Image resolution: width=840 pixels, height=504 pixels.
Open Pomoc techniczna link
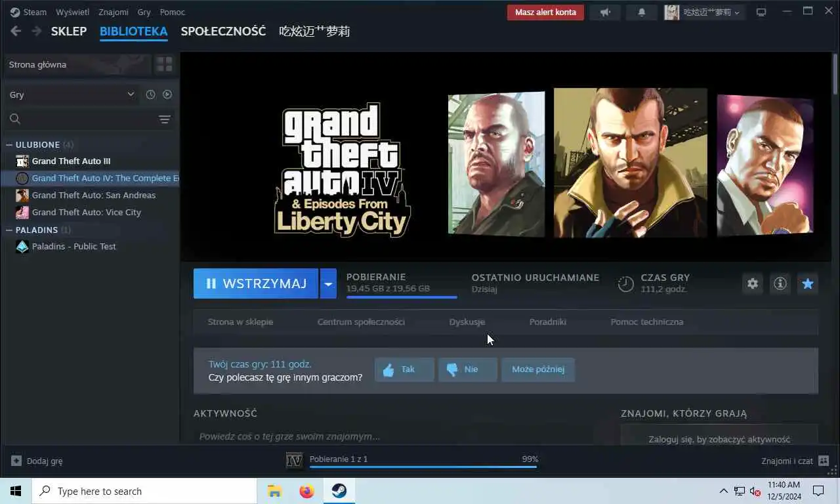click(647, 322)
